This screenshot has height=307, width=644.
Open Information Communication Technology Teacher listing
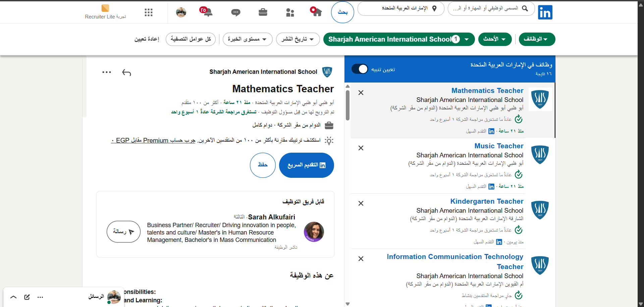coord(455,261)
